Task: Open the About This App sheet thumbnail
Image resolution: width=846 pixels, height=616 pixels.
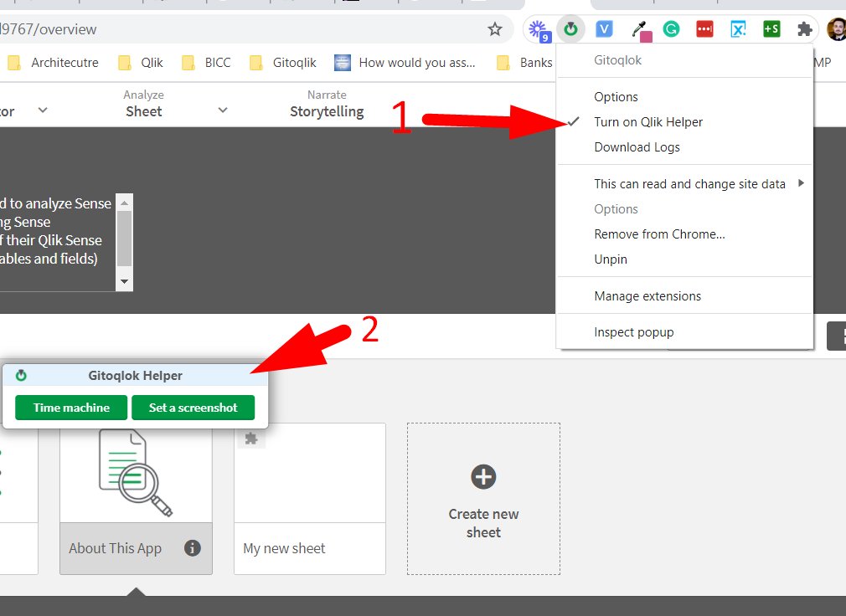Action: [136, 474]
